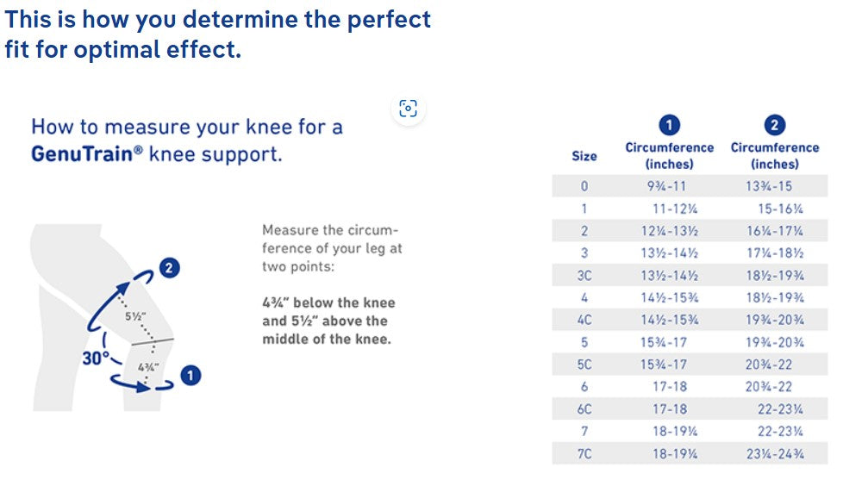Select the size 3C row in table
Viewport: 868px width, 480px height.
(x=690, y=276)
